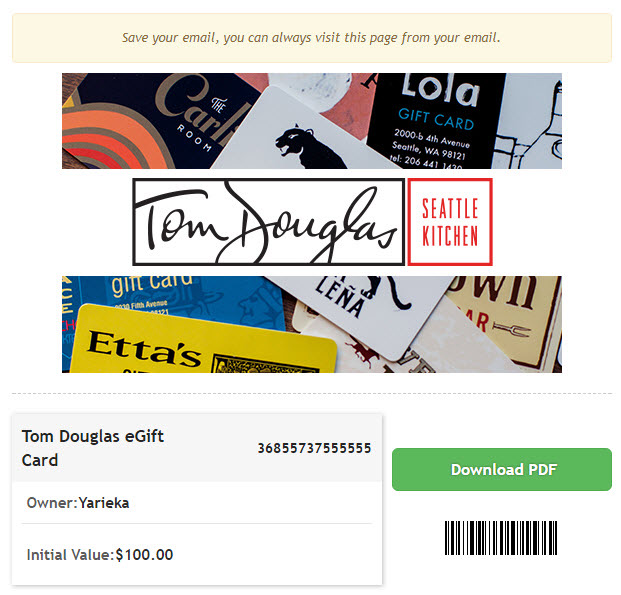
Task: Click the save your email notice banner
Action: click(312, 38)
